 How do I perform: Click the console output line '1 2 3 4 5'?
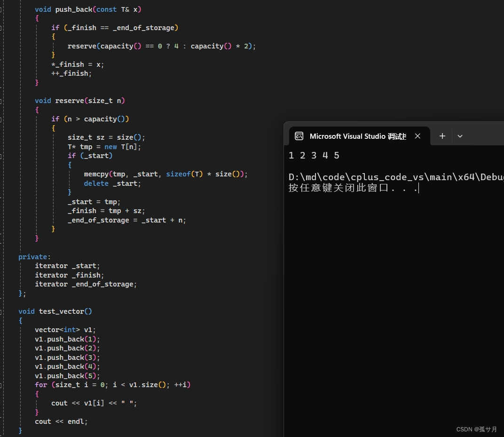tap(314, 156)
